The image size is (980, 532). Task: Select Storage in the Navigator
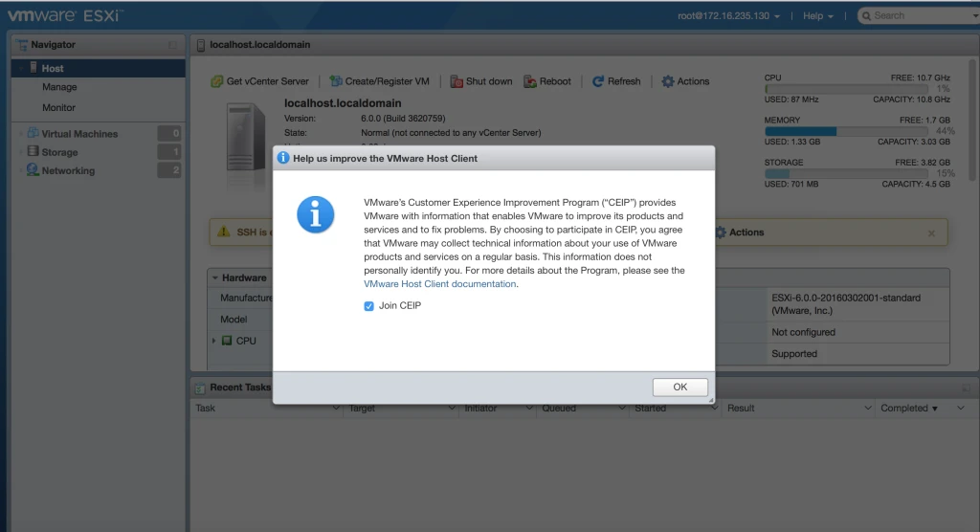(x=59, y=152)
